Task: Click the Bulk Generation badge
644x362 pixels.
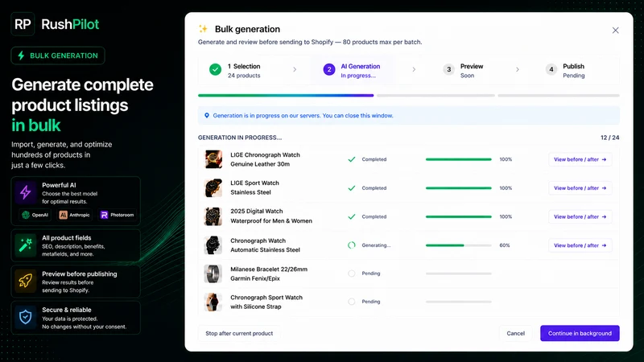Action: click(58, 56)
